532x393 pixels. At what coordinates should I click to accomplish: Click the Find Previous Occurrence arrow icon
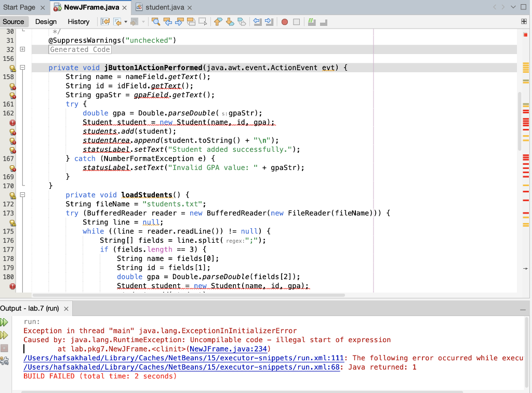167,22
